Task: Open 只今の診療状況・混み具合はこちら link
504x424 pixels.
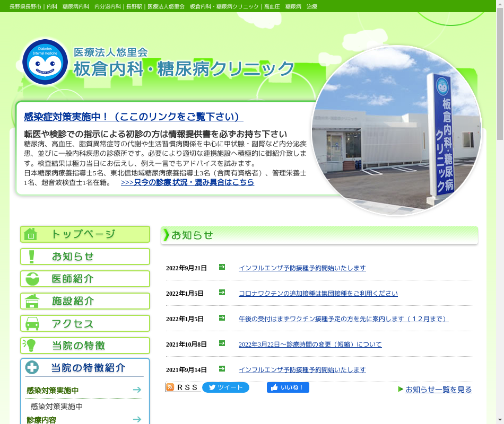Action: click(187, 182)
